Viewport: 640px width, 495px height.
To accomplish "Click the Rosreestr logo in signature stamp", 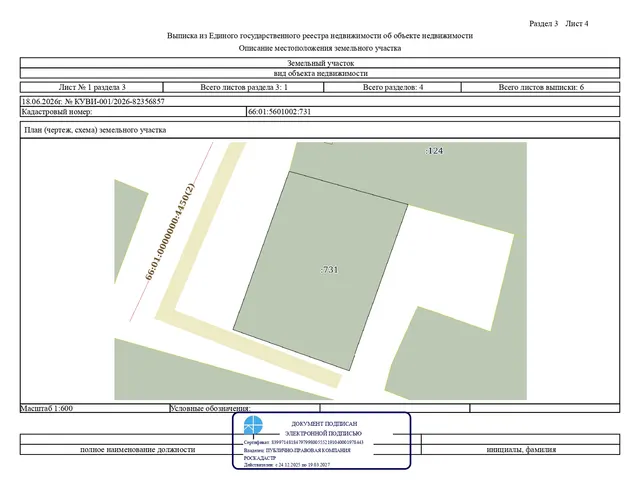I will pos(253,425).
